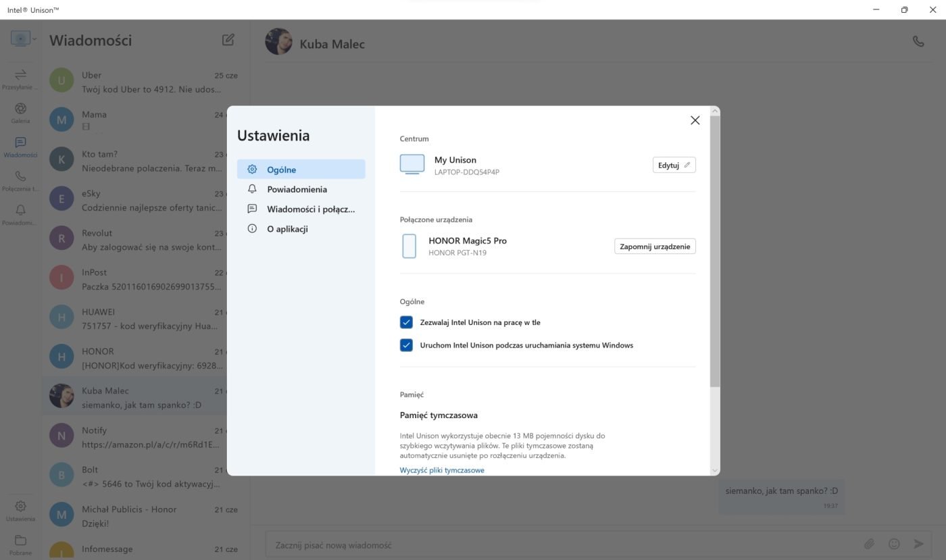Compose a new message with the pencil icon

click(x=228, y=40)
